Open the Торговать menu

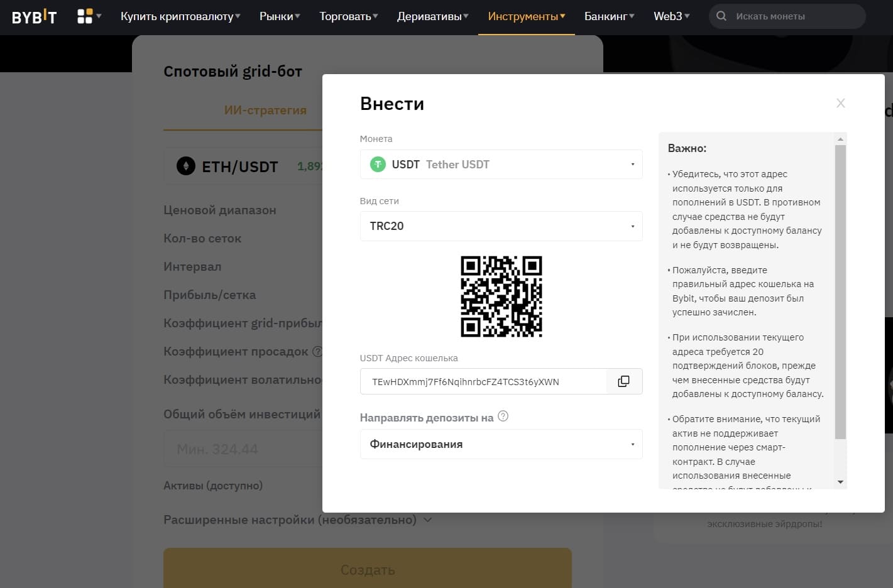(349, 16)
